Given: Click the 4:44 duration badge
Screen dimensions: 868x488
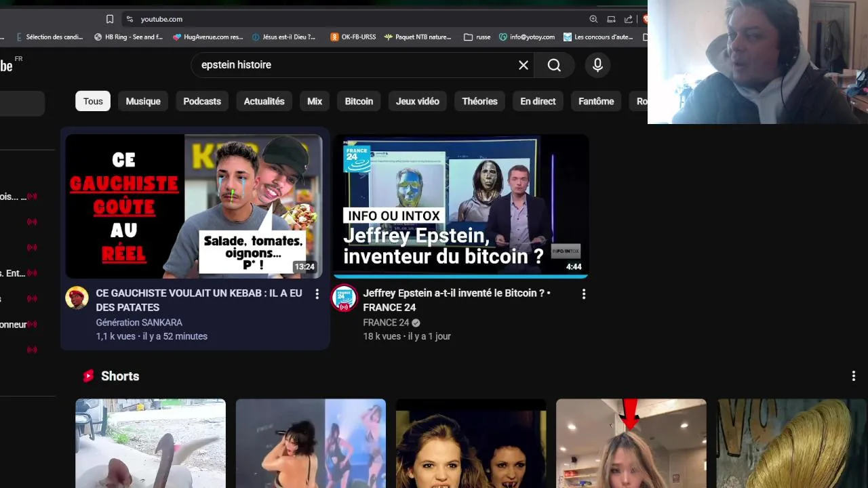Looking at the screenshot, I should coord(574,267).
